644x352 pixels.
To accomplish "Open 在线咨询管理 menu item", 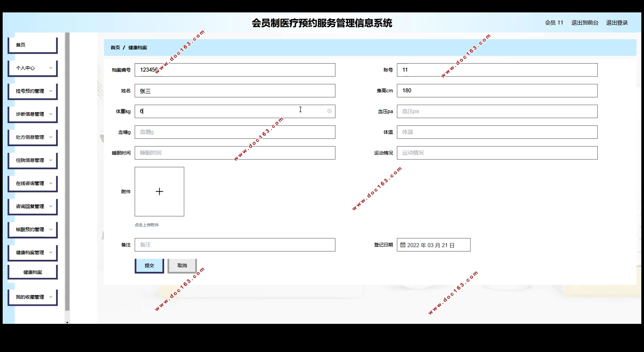I will [33, 184].
